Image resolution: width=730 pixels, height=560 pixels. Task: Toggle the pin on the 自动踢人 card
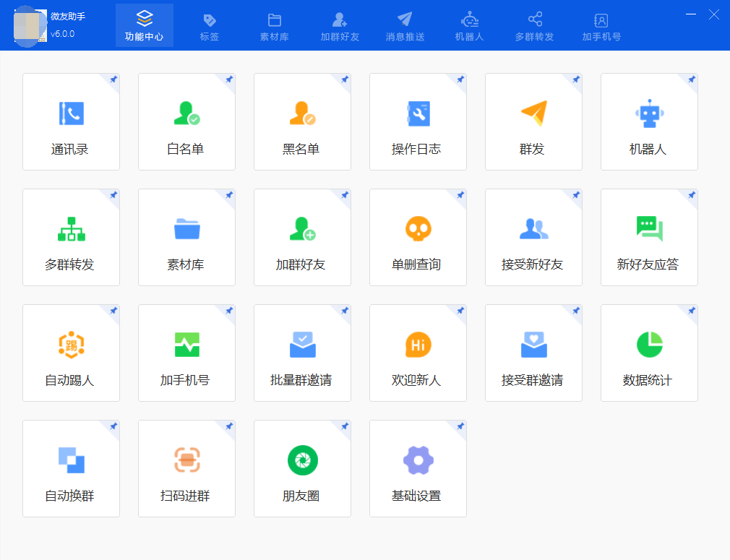(113, 311)
